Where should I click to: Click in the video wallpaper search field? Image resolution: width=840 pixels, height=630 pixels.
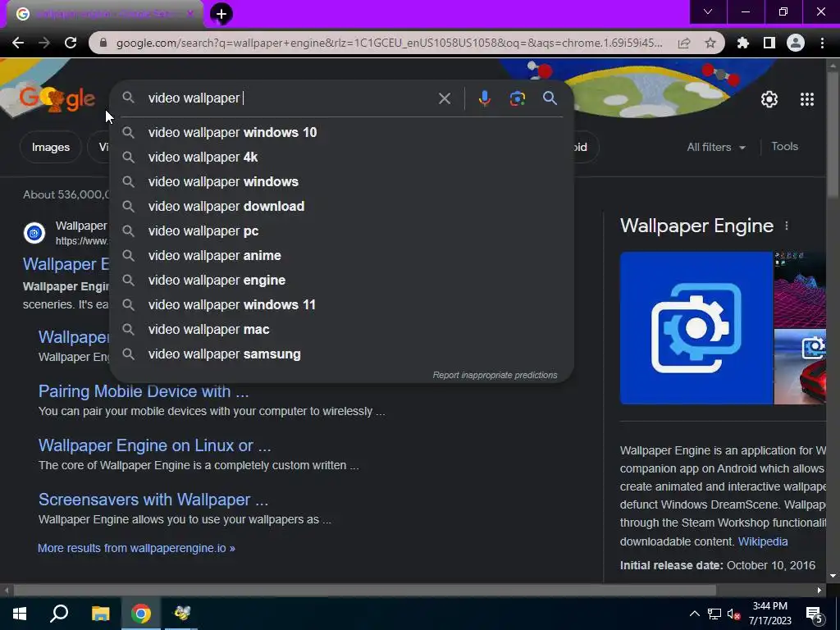tap(290, 98)
